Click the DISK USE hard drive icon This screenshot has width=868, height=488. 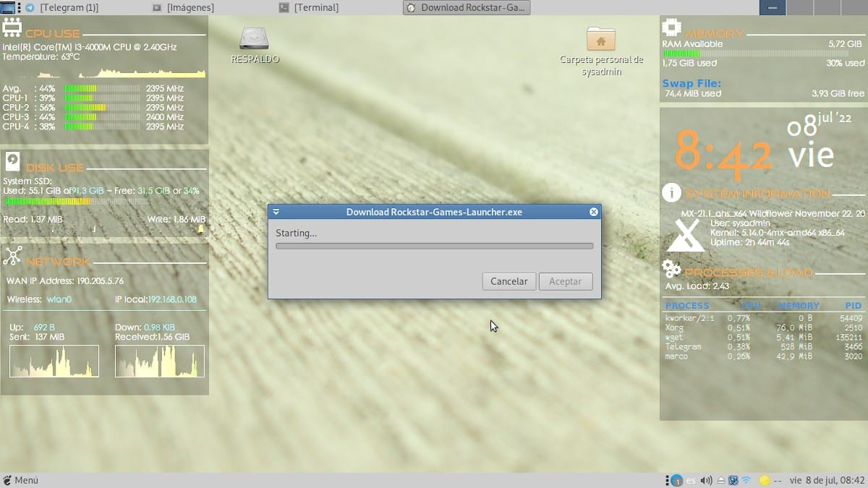pyautogui.click(x=12, y=162)
